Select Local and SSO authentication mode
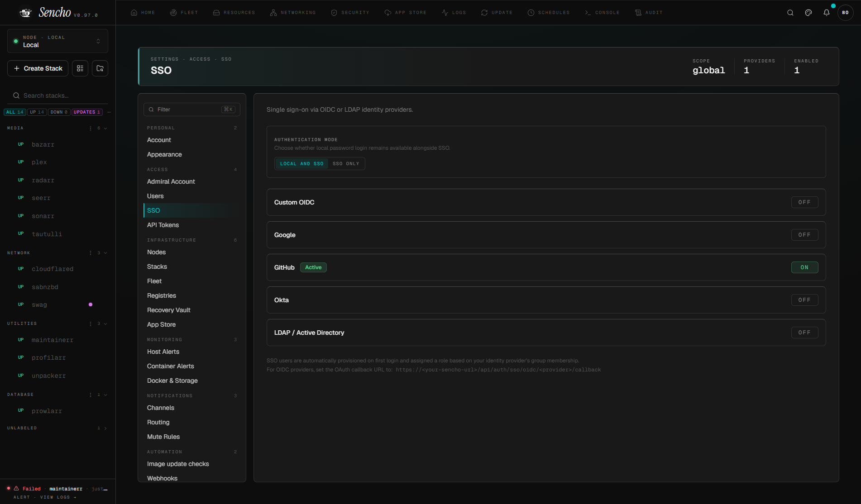The image size is (861, 504). tap(301, 164)
